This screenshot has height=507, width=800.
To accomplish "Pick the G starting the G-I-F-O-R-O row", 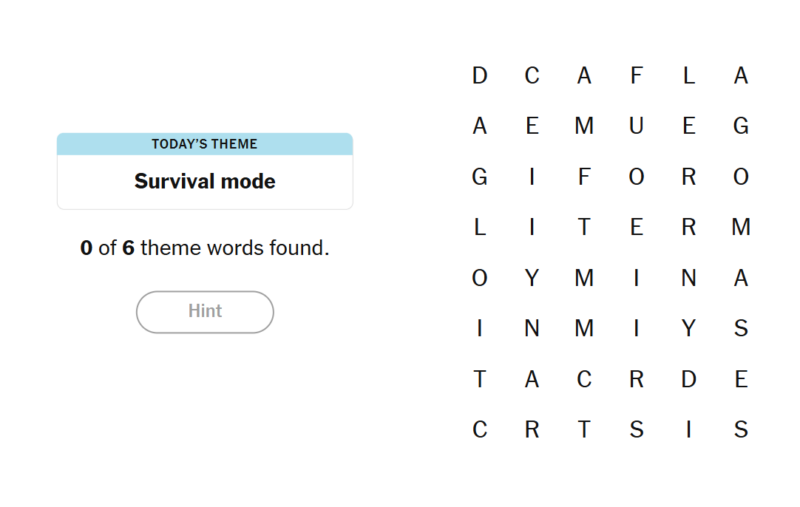I will (x=480, y=177).
